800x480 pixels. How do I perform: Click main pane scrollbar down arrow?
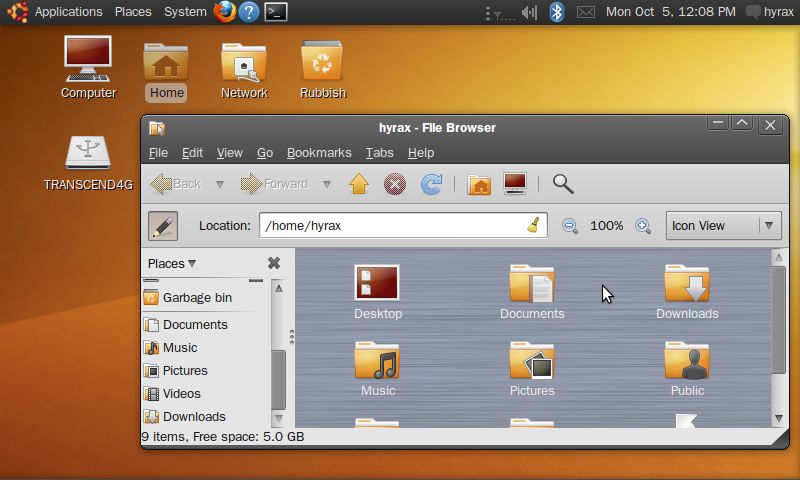pyautogui.click(x=779, y=419)
